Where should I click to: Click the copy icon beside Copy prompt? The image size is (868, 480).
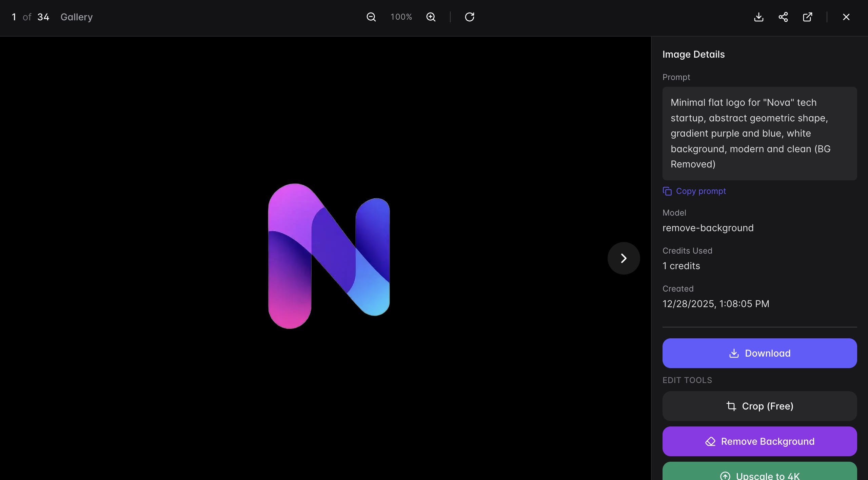point(667,192)
